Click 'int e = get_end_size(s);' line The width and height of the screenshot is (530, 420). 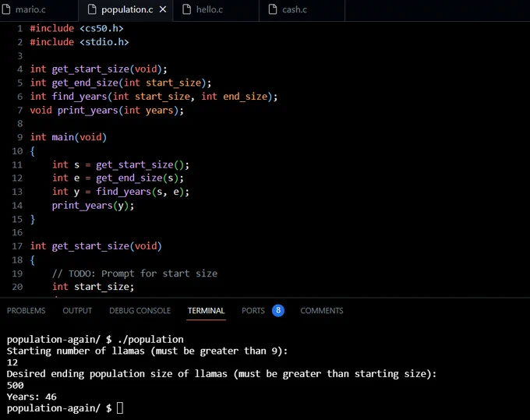tap(118, 178)
